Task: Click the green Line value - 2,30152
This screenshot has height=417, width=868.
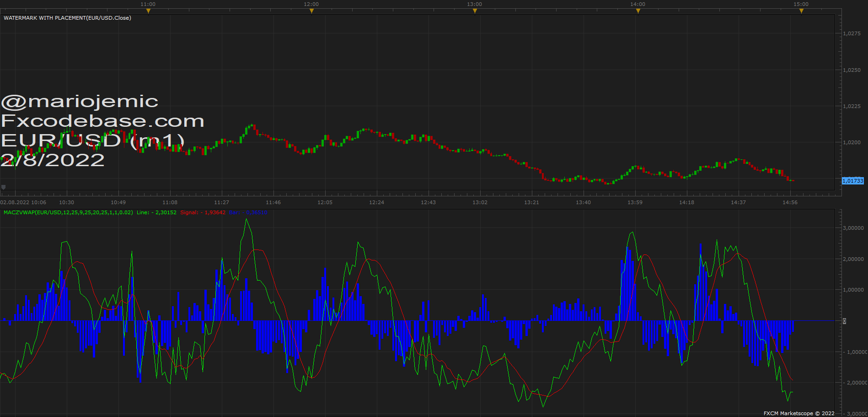Action: pos(156,212)
